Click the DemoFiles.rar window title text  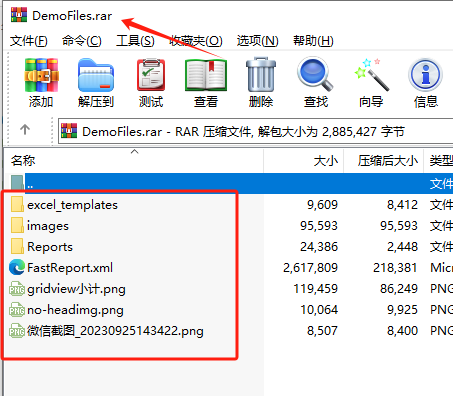pos(72,16)
